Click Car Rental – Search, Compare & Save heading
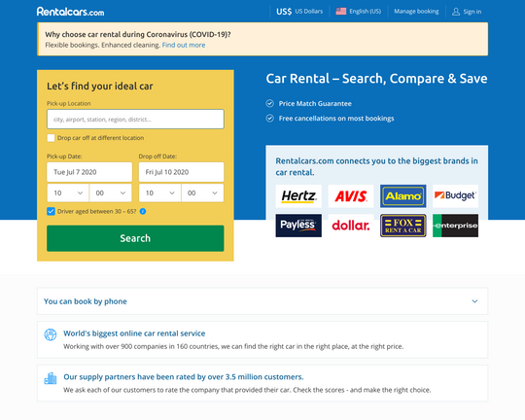This screenshot has width=525, height=420. pos(376,79)
